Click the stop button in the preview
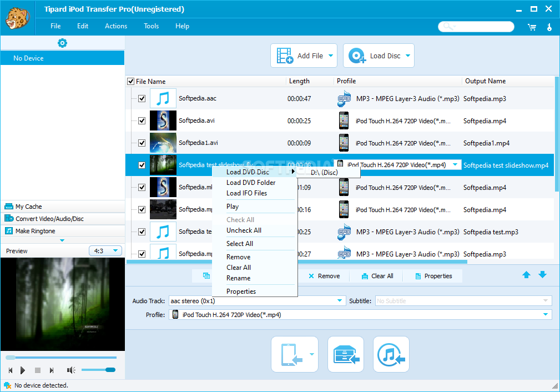 (38, 370)
